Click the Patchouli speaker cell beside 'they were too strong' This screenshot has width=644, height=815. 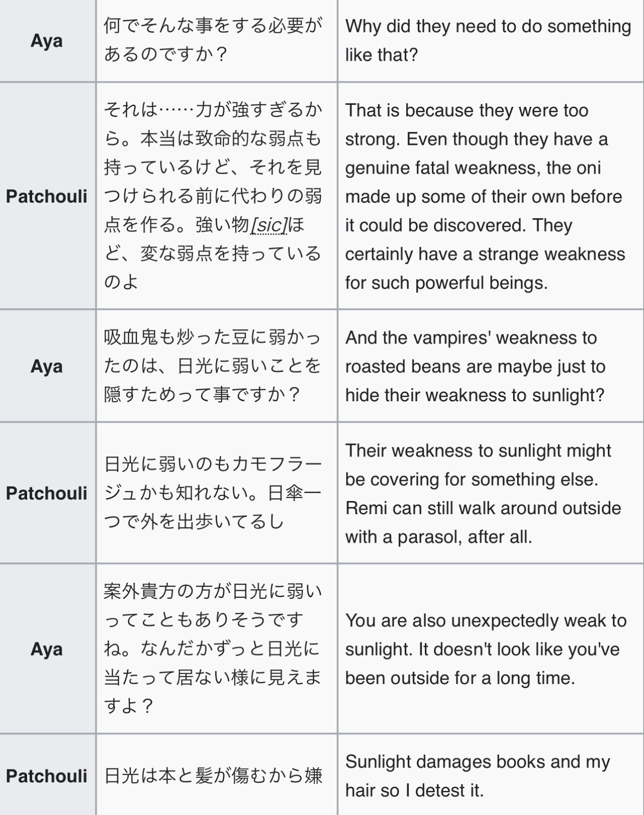[47, 196]
